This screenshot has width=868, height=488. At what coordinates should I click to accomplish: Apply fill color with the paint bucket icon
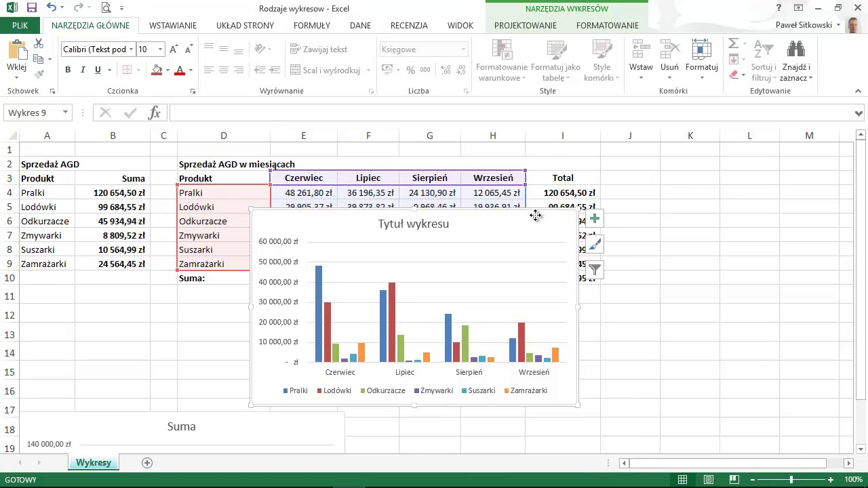[157, 70]
